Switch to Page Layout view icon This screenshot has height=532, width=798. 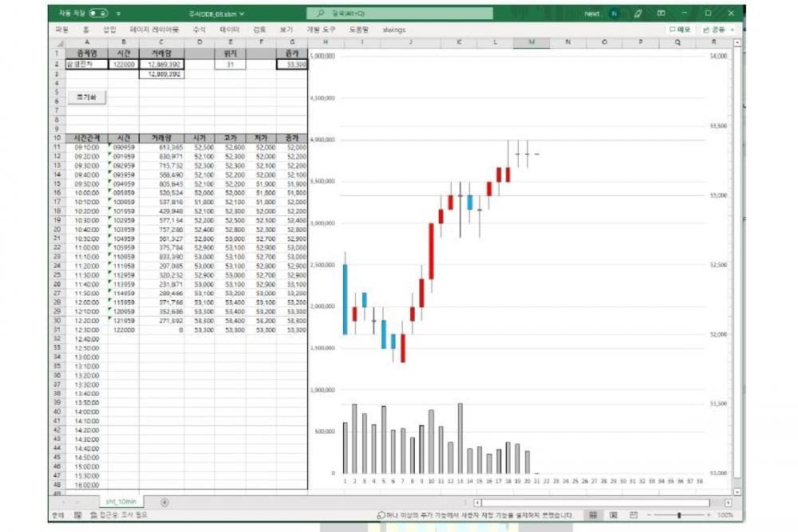click(614, 515)
